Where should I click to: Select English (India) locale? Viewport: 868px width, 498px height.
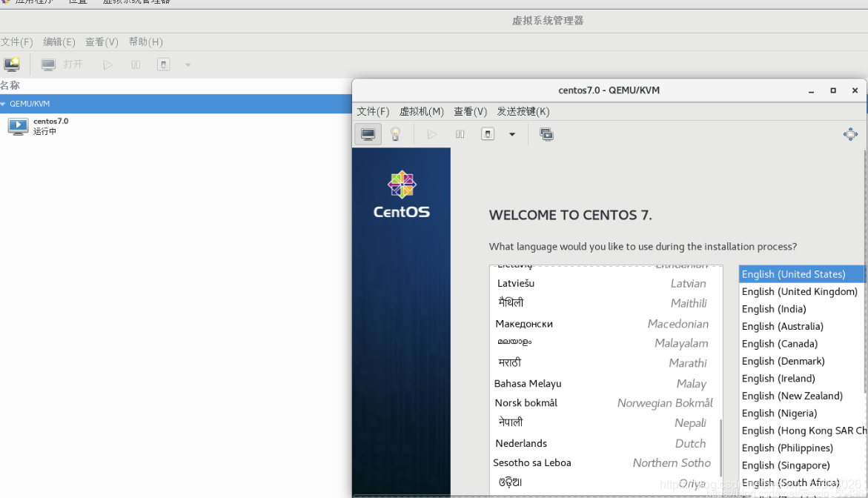click(x=801, y=309)
